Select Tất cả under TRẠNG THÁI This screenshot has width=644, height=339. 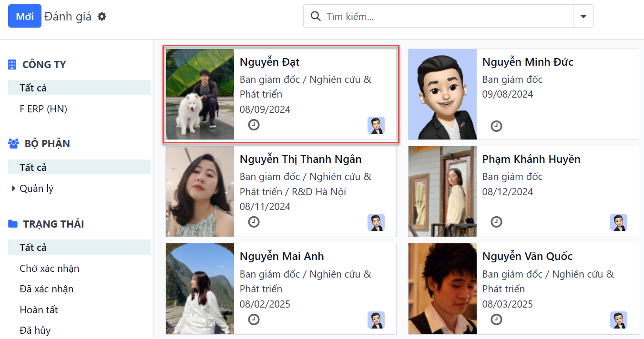[x=79, y=247]
